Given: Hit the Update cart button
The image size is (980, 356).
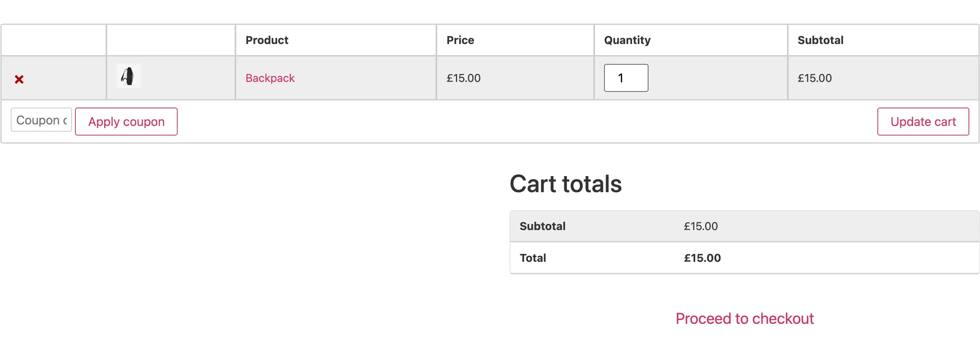Looking at the screenshot, I should pyautogui.click(x=923, y=122).
